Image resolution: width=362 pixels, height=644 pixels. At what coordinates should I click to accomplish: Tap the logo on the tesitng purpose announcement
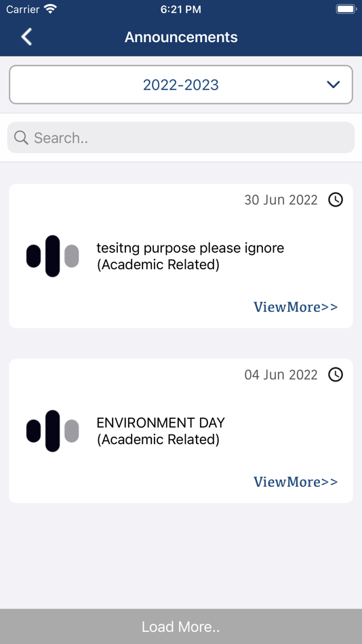click(x=53, y=256)
